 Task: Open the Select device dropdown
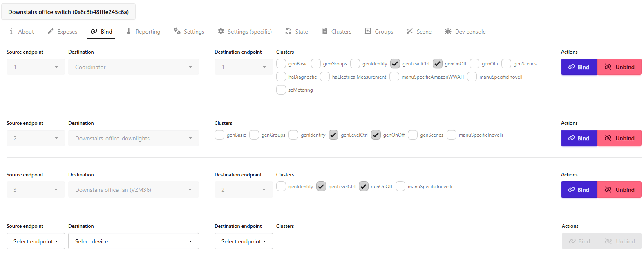133,241
